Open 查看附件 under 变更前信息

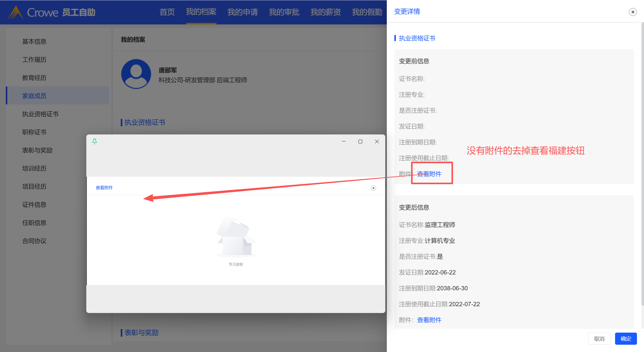(429, 174)
